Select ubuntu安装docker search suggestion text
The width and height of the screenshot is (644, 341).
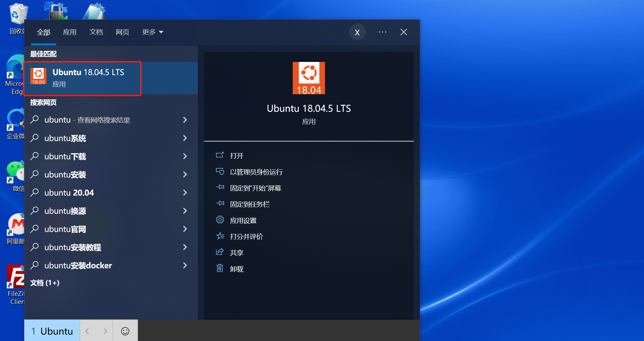(78, 266)
